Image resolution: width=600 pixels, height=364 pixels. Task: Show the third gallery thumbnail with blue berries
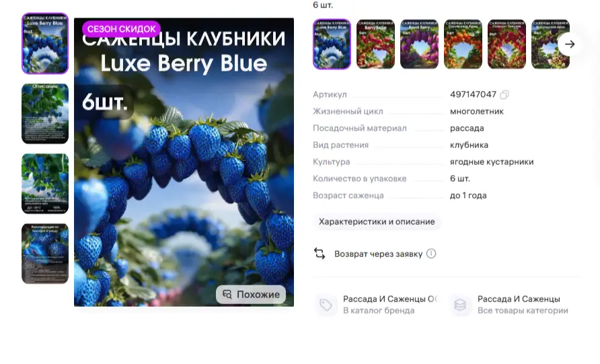coord(45,184)
